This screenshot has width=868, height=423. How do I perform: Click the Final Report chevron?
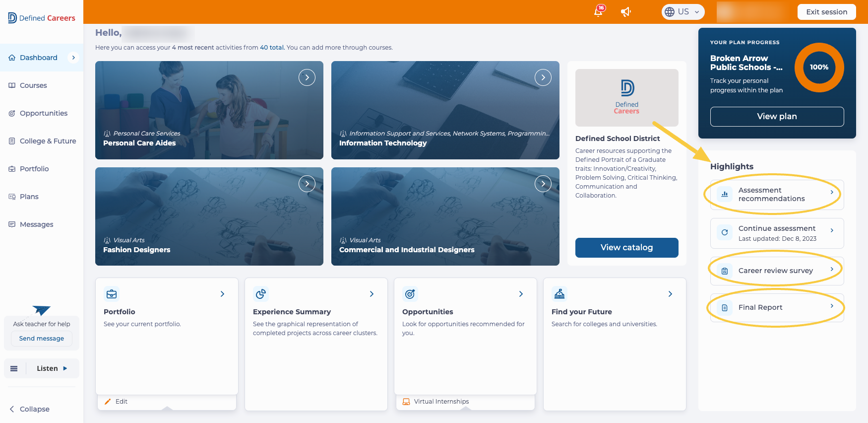832,306
